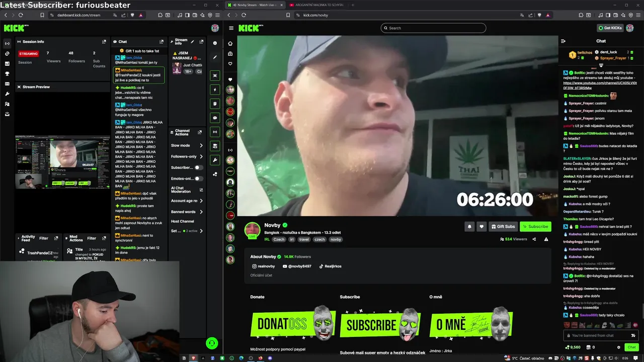This screenshot has width=644, height=362.
Task: Share the Novby stream
Action: 534,239
